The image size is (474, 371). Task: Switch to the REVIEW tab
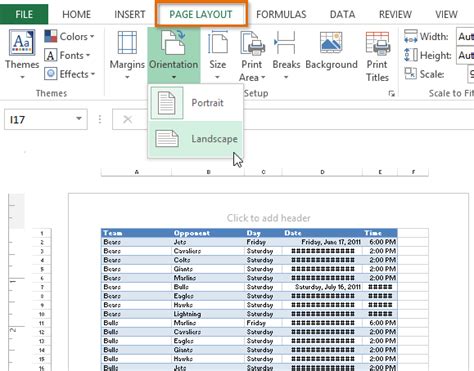[x=395, y=14]
